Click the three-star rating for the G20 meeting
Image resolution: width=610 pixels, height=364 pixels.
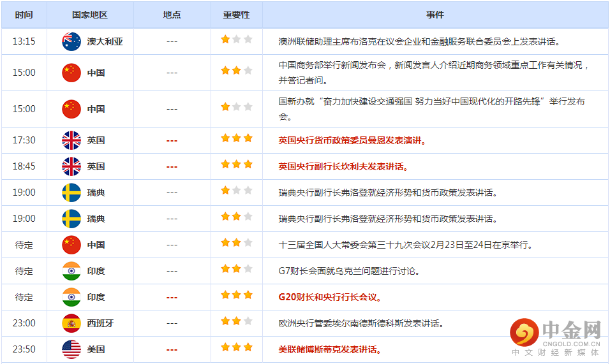point(236,296)
